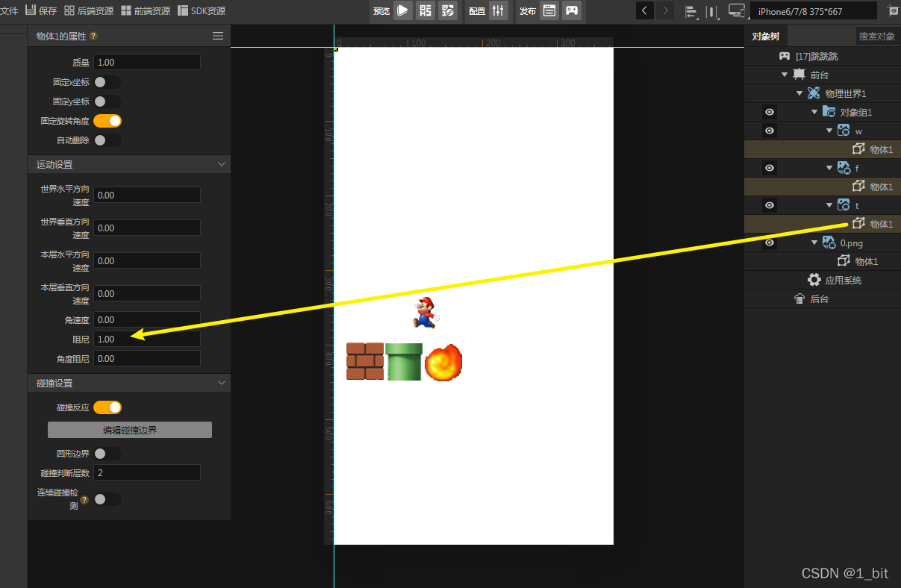Hide layer t with its eye icon
The width and height of the screenshot is (901, 588).
coord(770,205)
